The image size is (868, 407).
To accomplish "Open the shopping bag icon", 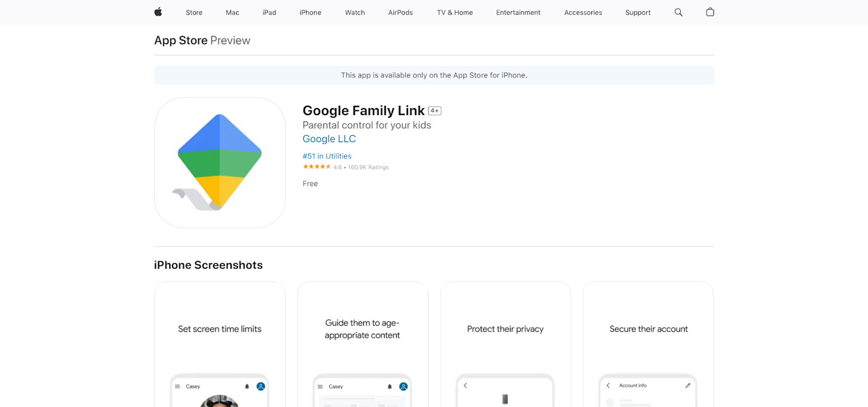I will [x=710, y=12].
